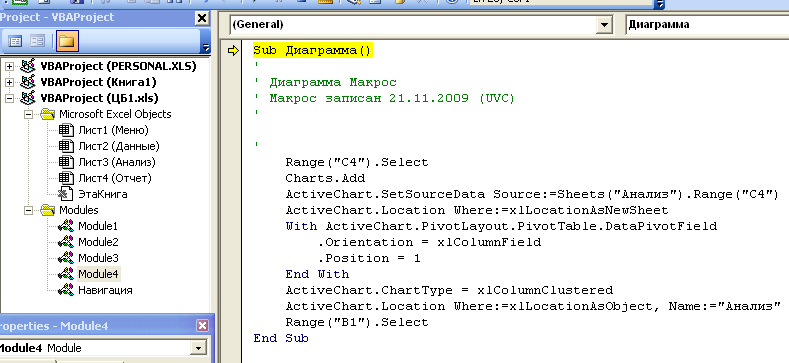789x363 pixels.
Task: Select the ЭтаКнига workbook object
Action: (103, 194)
